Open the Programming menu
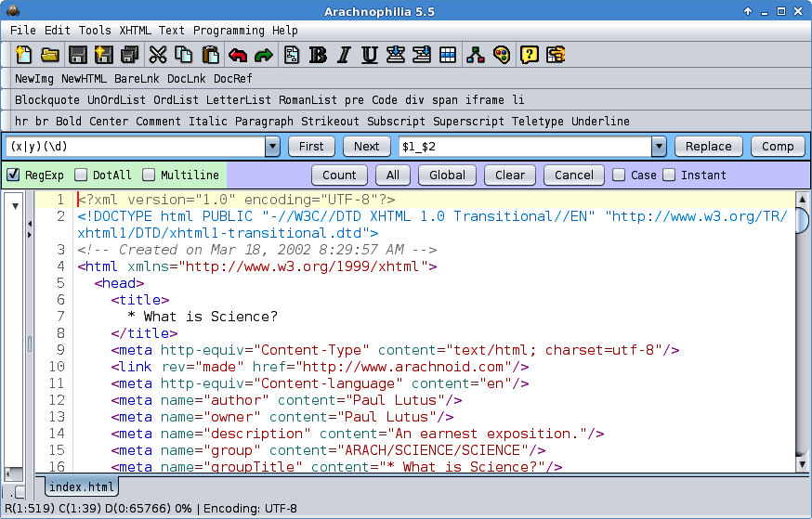The height and width of the screenshot is (519, 812). [229, 31]
